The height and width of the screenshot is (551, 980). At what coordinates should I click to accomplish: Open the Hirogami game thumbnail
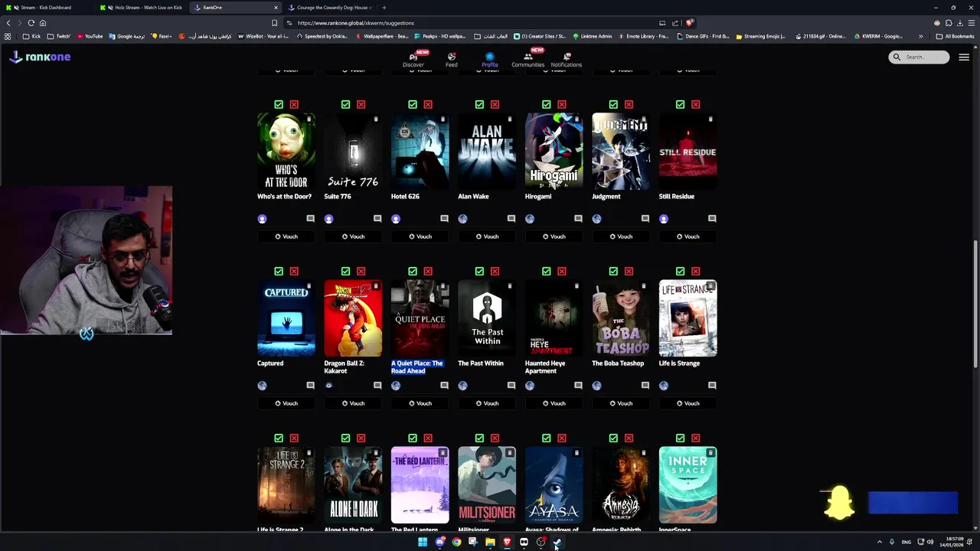click(554, 152)
